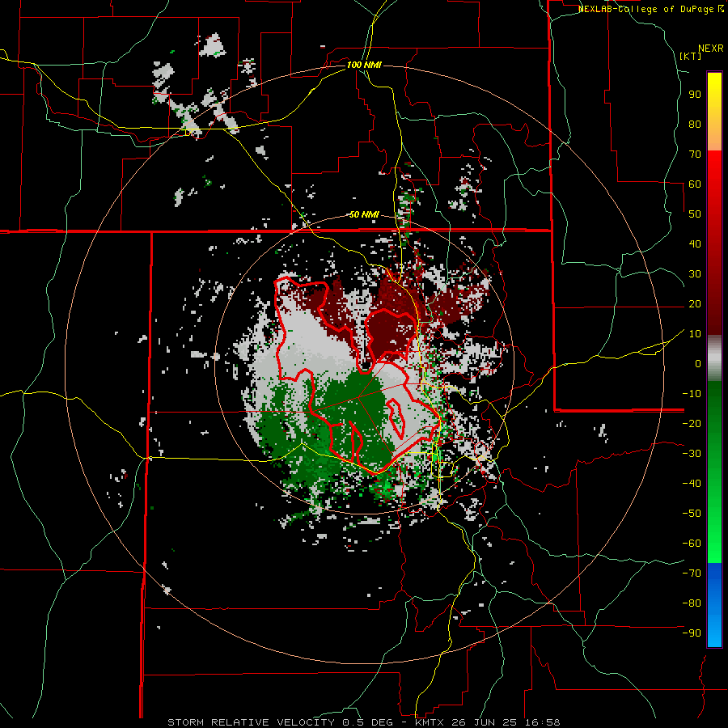Click the [KT] units label
Viewport: 728px width, 728px height.
(x=691, y=56)
